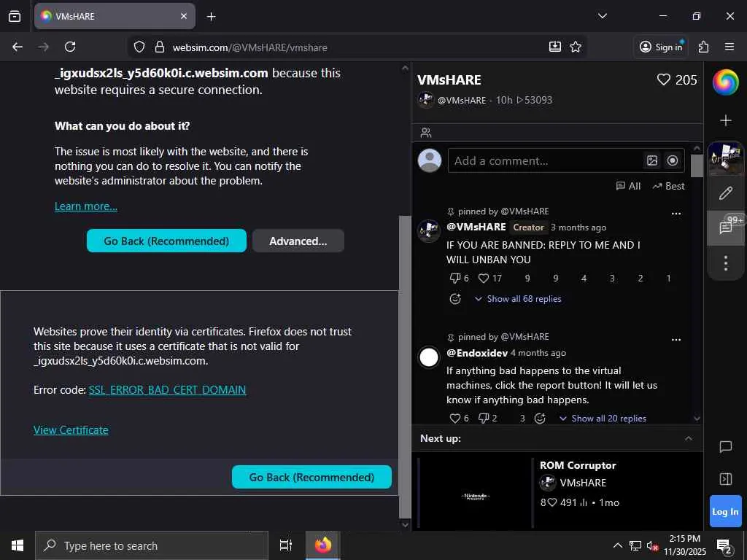
Task: Click the shield tracking protection icon
Action: pyautogui.click(x=139, y=47)
